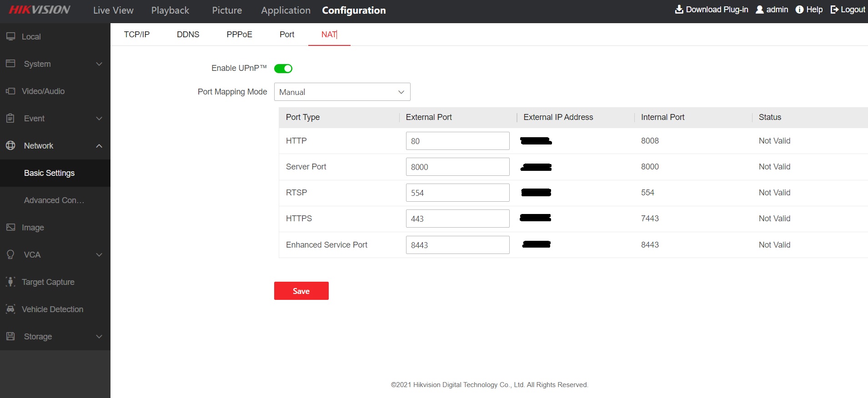
Task: Click the Download Plug-in icon
Action: pyautogui.click(x=679, y=10)
